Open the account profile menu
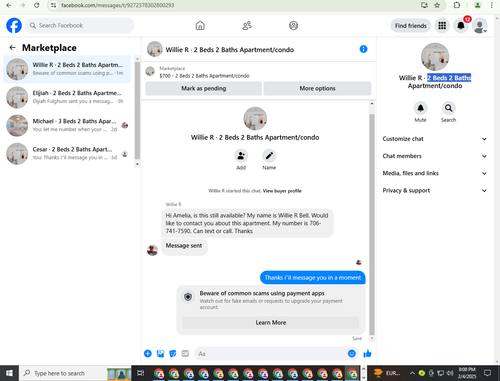 (x=480, y=26)
